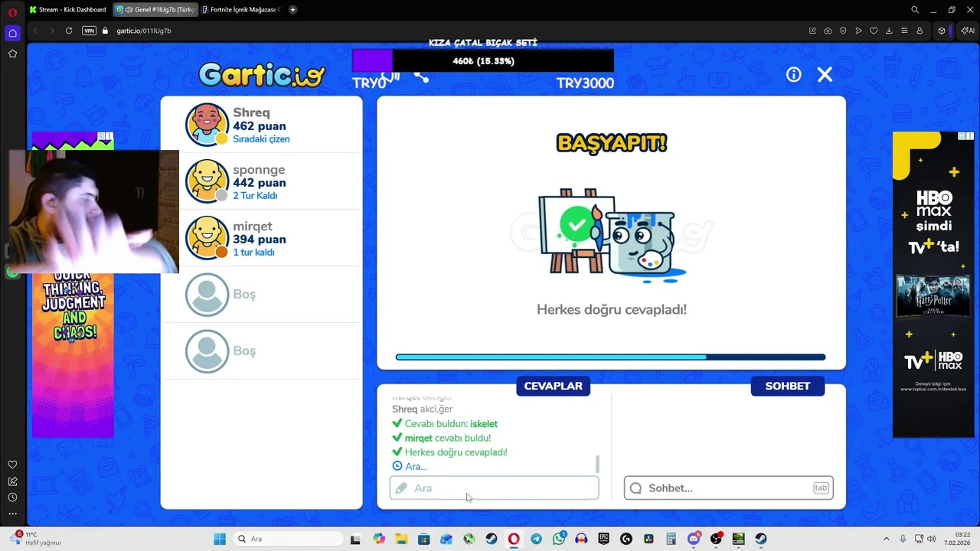Go back to the previous page
This screenshot has height=551, width=980.
[34, 31]
